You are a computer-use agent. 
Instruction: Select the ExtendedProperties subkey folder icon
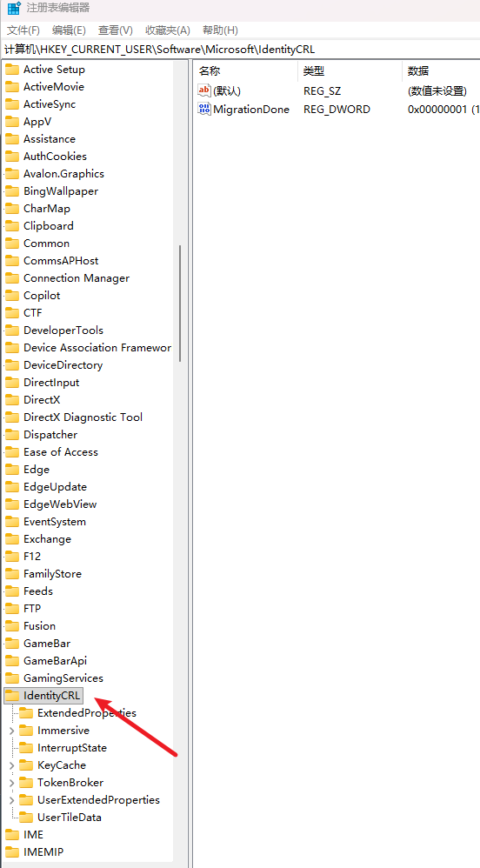tap(26, 713)
